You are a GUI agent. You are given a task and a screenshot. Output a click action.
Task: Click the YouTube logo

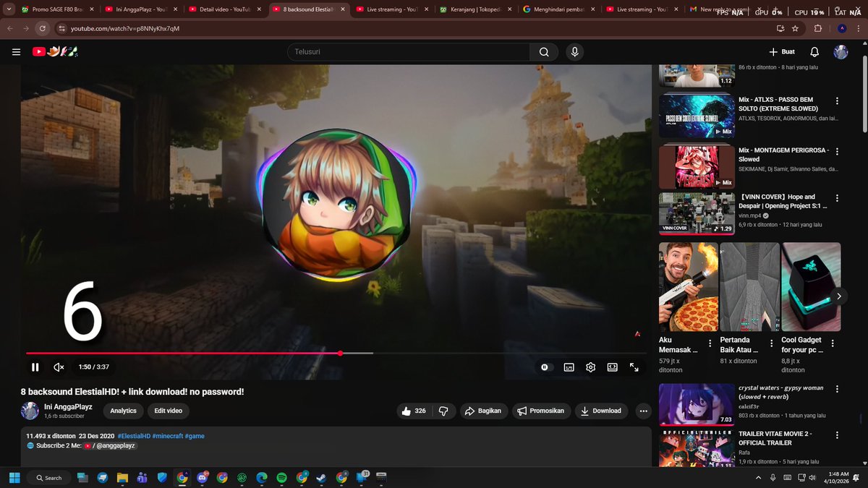coord(40,51)
